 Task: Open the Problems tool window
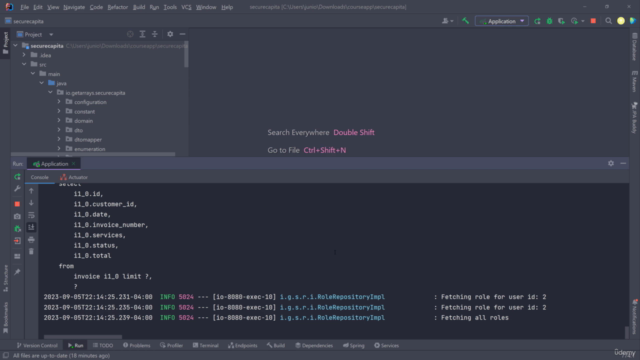coord(137,345)
